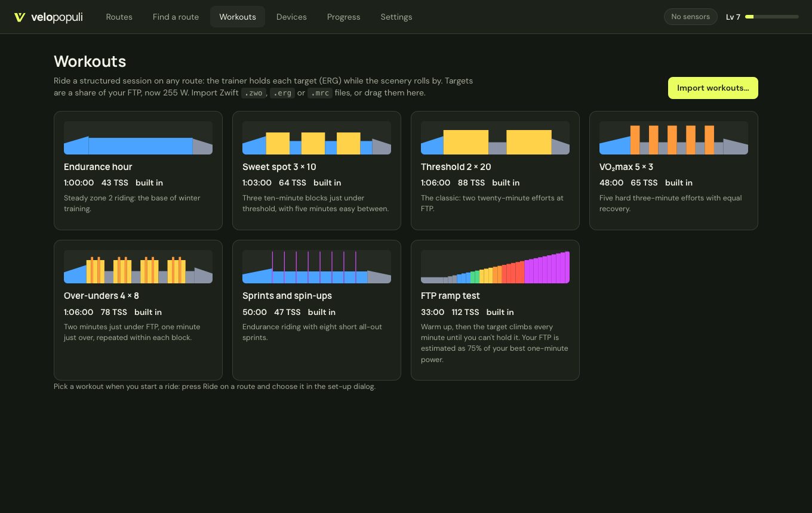Click the 1:00:00 duration
Image resolution: width=812 pixels, height=513 pixels.
[79, 183]
